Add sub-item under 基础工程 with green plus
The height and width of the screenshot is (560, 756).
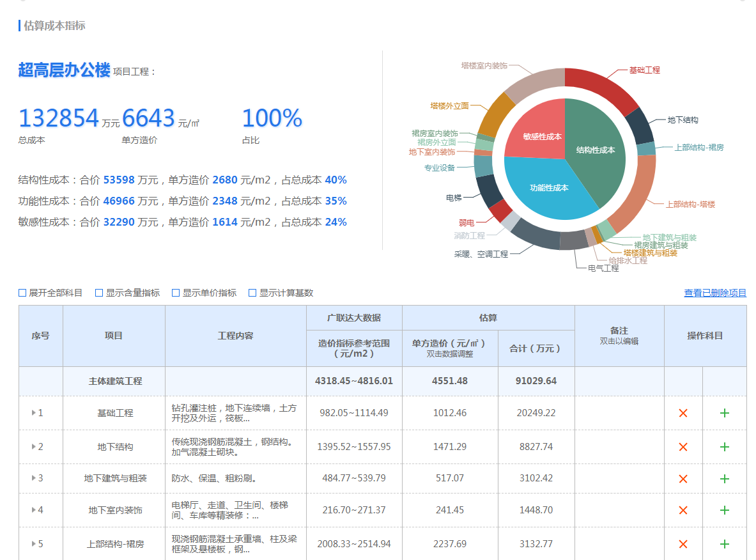coord(724,413)
